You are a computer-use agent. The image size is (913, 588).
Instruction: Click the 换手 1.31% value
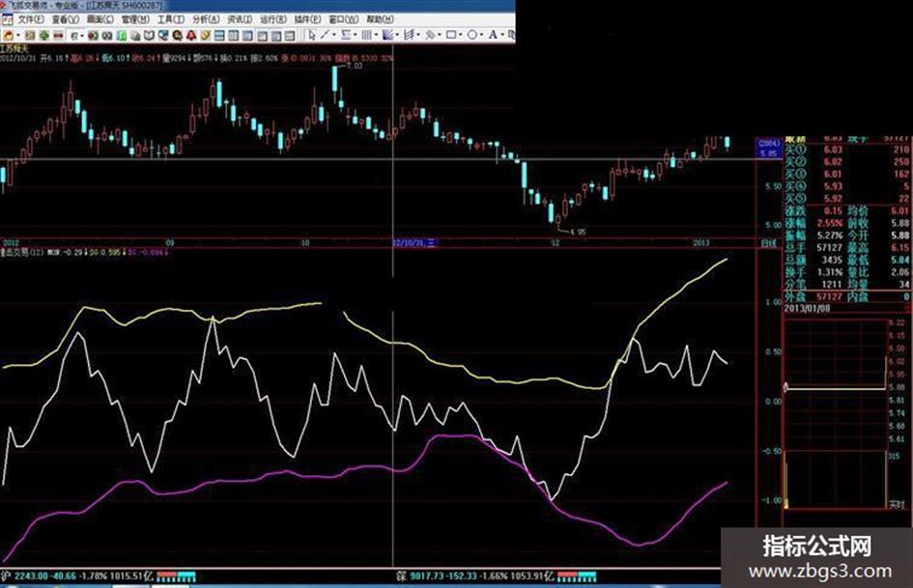coord(831,272)
